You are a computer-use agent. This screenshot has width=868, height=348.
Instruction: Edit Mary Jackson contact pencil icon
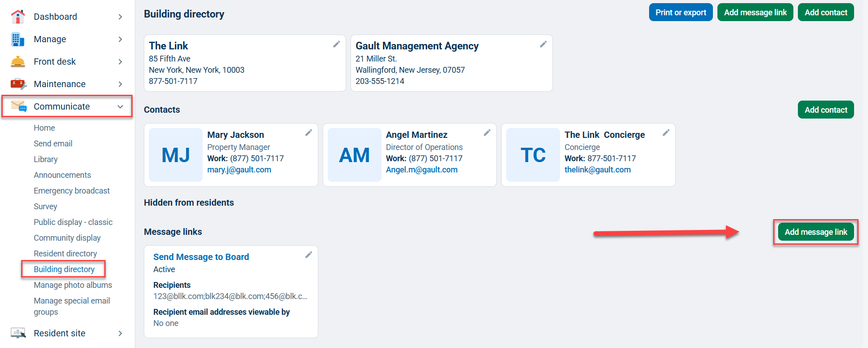(x=308, y=132)
